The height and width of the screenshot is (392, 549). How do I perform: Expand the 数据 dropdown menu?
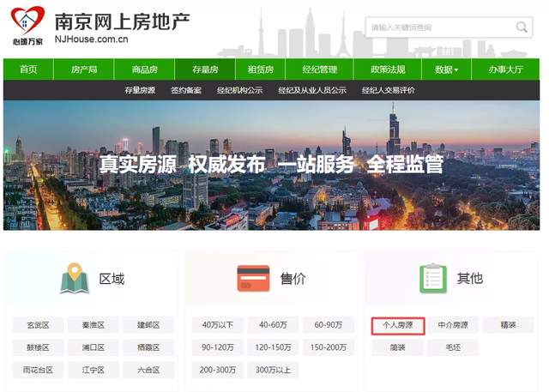[446, 69]
